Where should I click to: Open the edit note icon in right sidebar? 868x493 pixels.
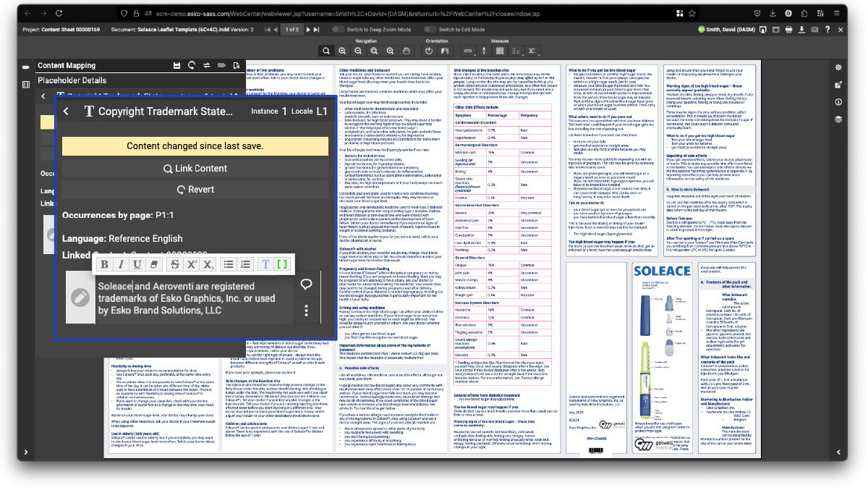838,84
